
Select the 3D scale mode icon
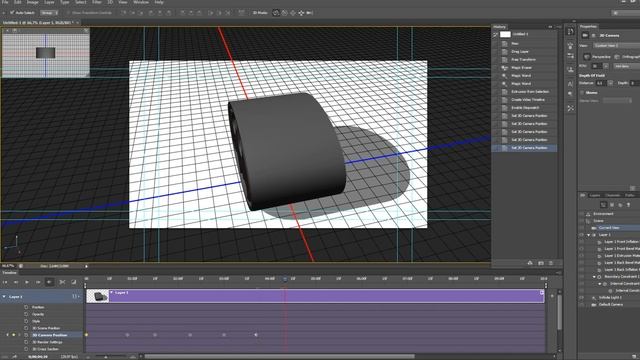[309, 13]
